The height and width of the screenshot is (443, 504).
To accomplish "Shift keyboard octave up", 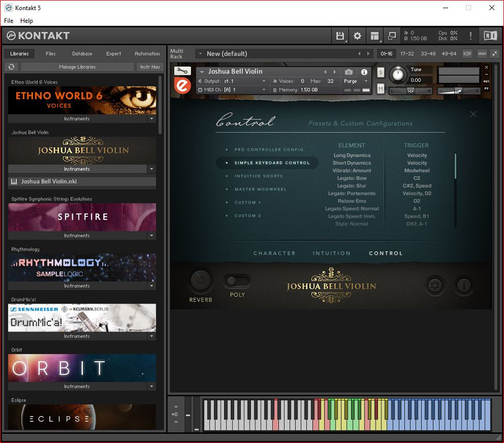I will click(x=176, y=407).
